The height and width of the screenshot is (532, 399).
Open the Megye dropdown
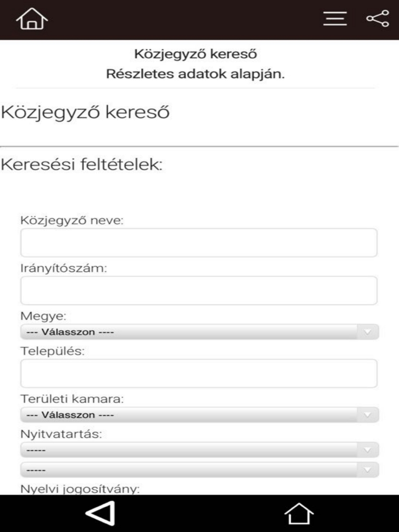199,332
